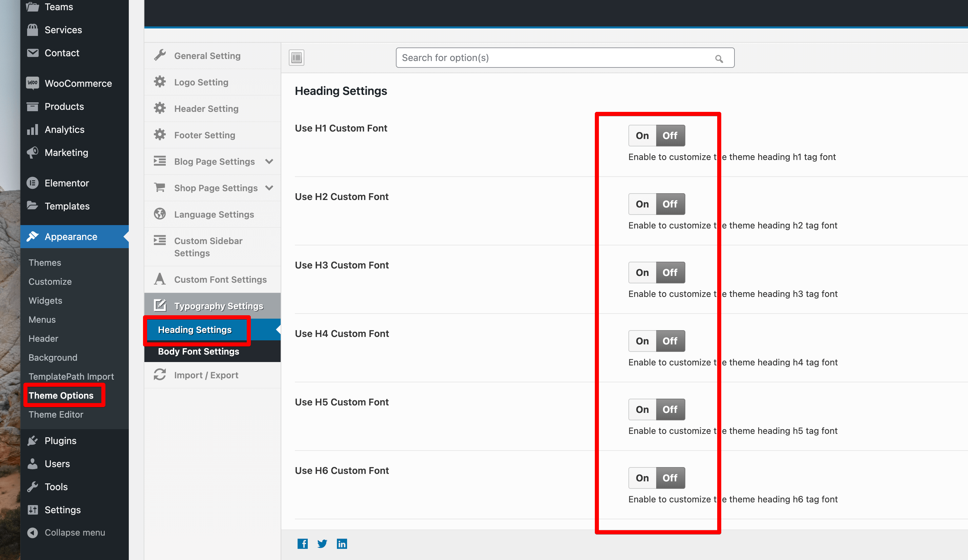Click the expand-all options panel icon
The image size is (968, 560).
click(x=296, y=58)
